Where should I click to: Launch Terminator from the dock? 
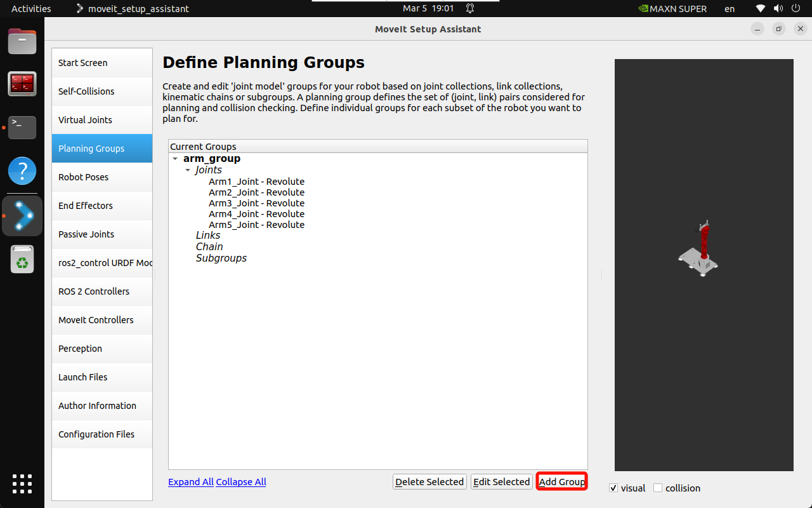click(22, 84)
